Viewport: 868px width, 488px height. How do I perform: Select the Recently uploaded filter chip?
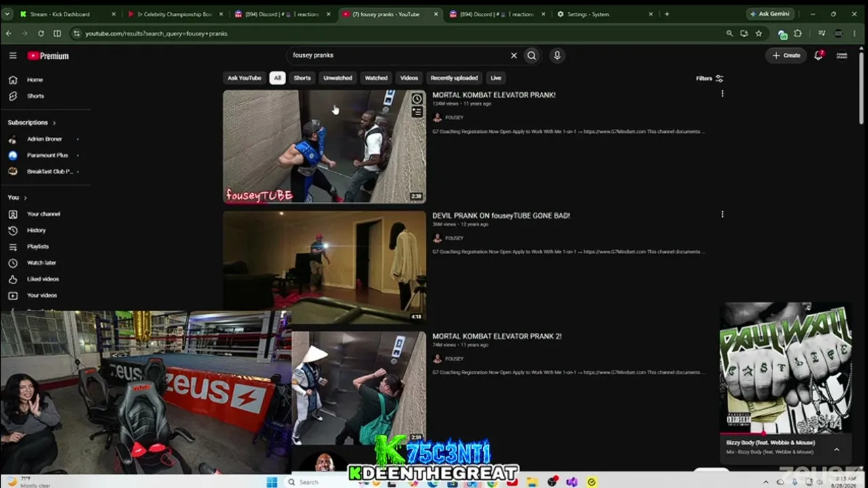[x=454, y=78]
